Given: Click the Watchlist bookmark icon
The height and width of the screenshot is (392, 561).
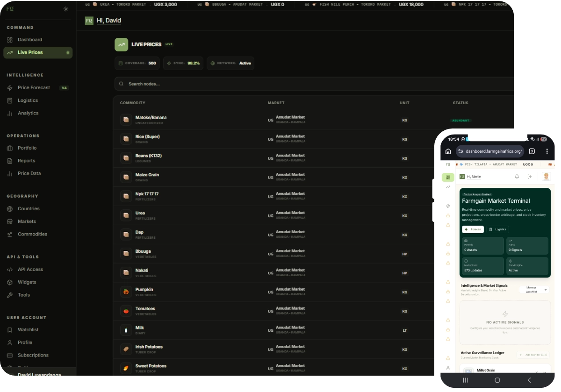Looking at the screenshot, I should coord(10,330).
